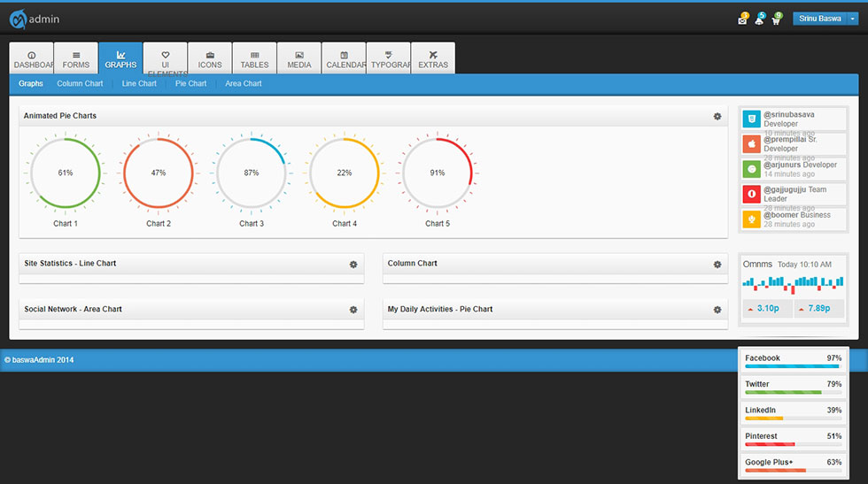Screen dimensions: 868x484
Task: Click the Facebook 97% progress bar
Action: click(x=793, y=366)
